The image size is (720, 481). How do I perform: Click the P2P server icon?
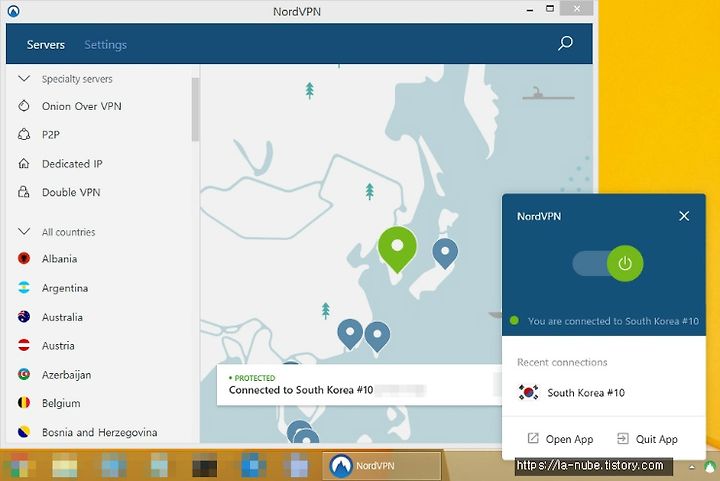tap(24, 134)
